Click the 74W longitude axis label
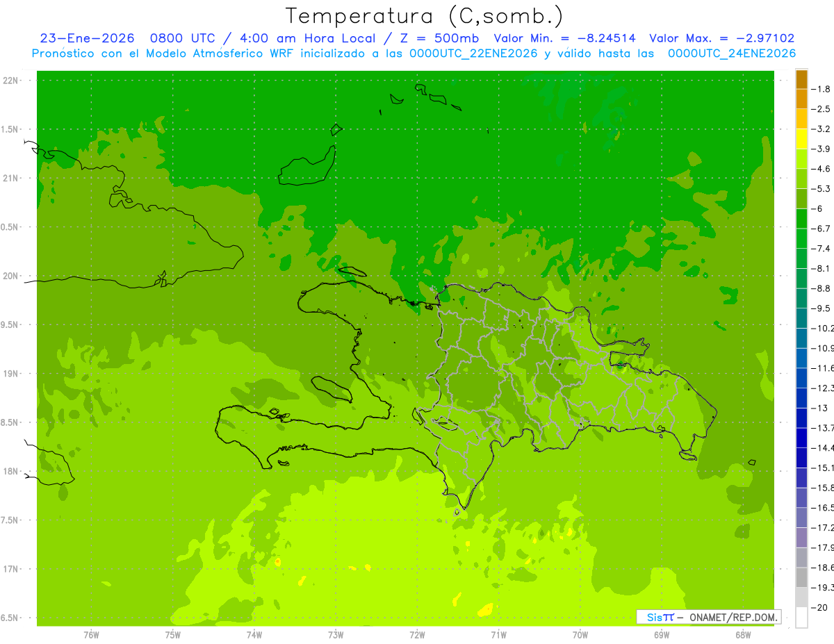The width and height of the screenshot is (834, 644). point(254,635)
